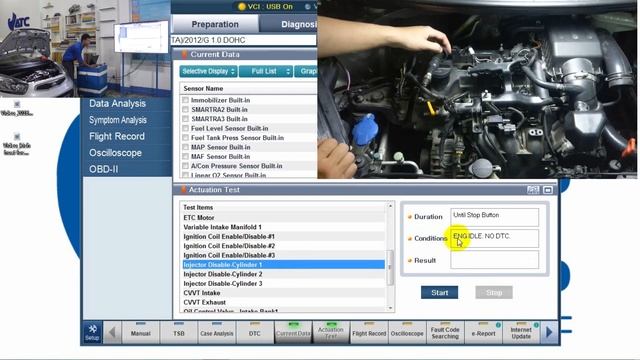
Task: Check the Fuel Tank Press Sensor checkbox
Action: (x=185, y=138)
